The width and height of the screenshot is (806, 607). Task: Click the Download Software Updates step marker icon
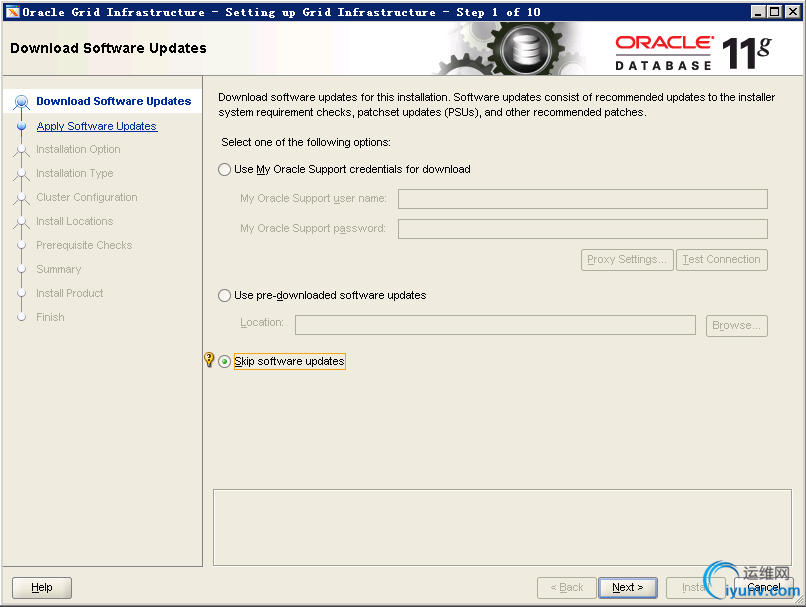[21, 102]
